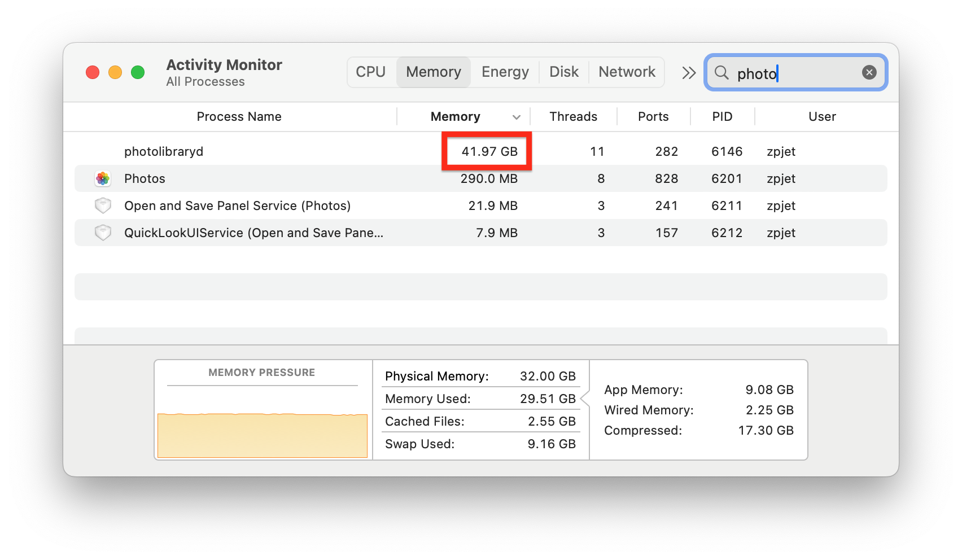
Task: Click the Activity Monitor window title
Action: (x=224, y=64)
